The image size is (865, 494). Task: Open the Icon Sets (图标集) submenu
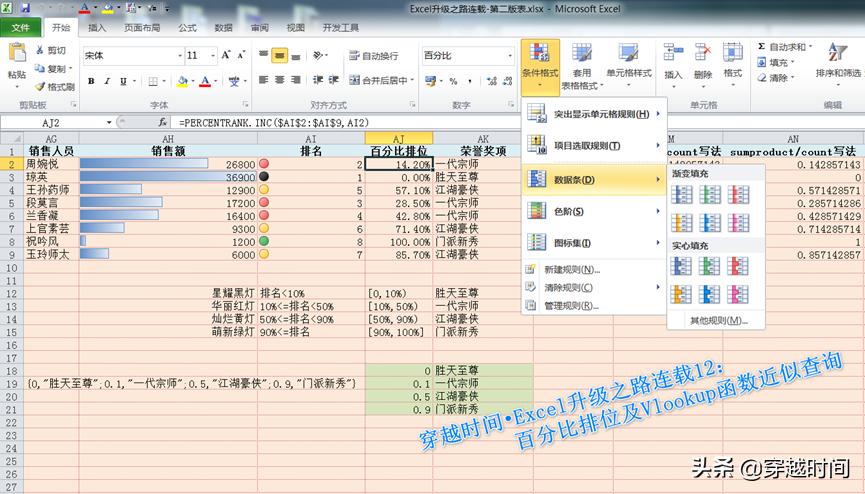(594, 243)
